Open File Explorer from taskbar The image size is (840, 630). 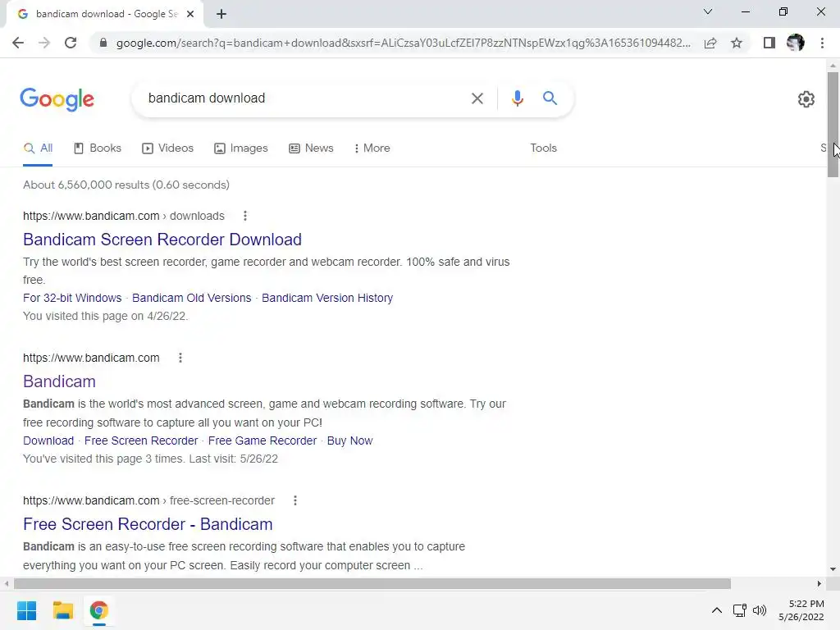pyautogui.click(x=62, y=610)
